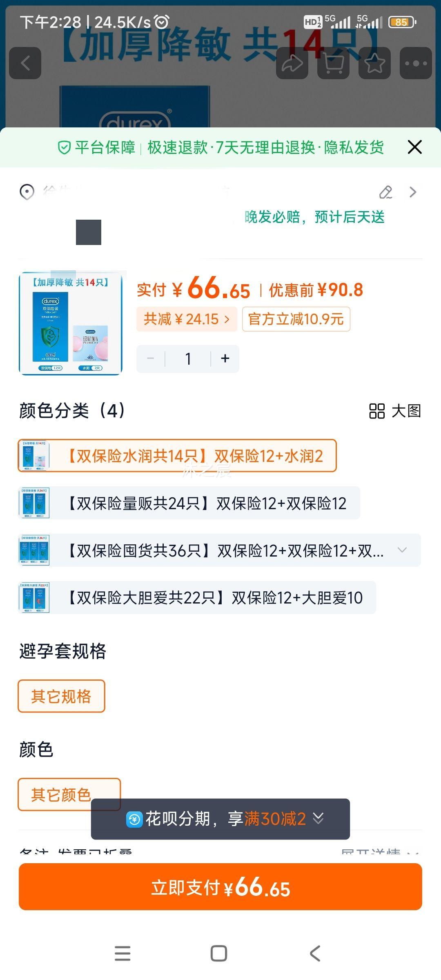
Task: Tap the star favorite icon
Action: click(374, 63)
